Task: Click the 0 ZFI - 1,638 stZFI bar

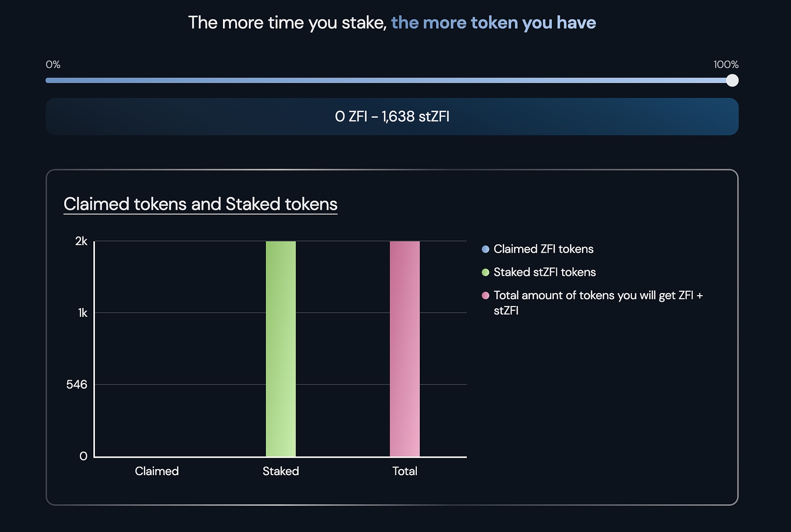Action: [x=392, y=117]
